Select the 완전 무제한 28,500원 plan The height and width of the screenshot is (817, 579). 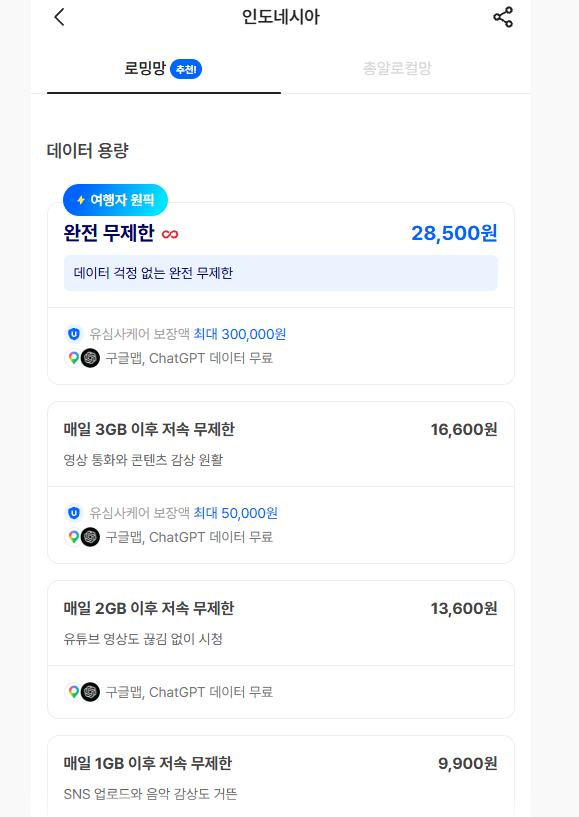(x=281, y=293)
